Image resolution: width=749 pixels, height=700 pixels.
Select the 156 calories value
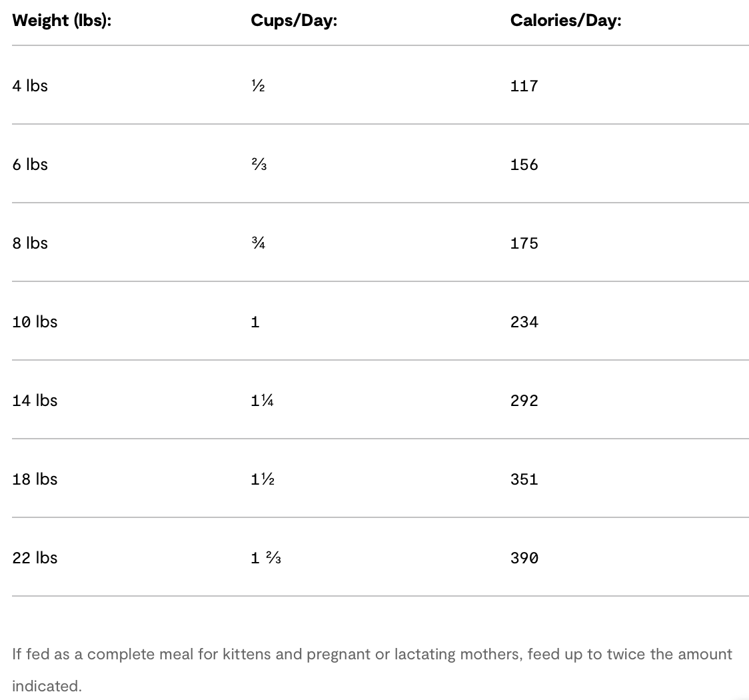524,165
